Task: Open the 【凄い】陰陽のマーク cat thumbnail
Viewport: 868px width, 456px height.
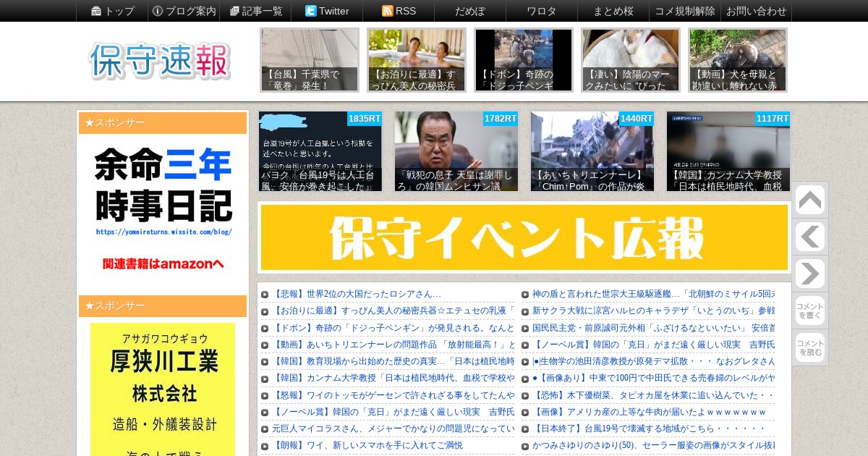Action: pos(631,60)
